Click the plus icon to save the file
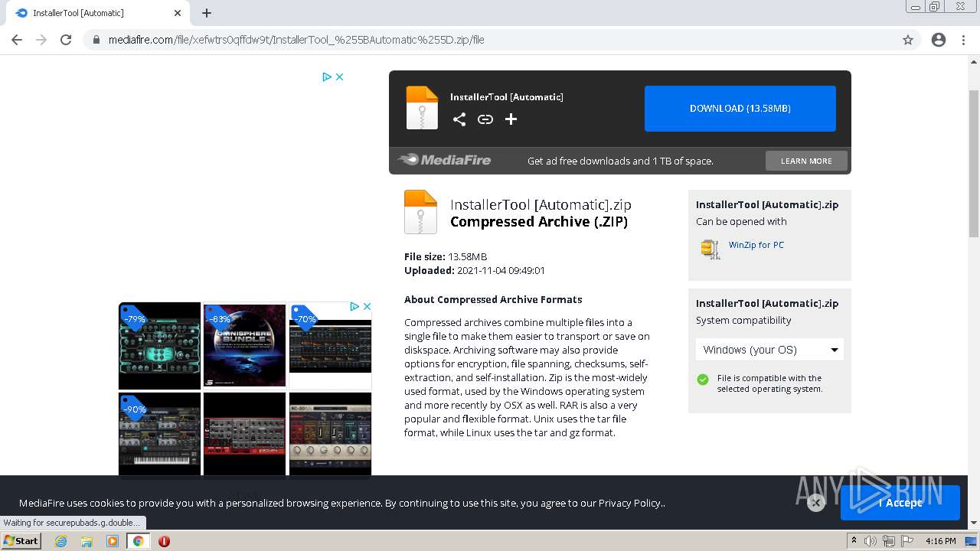This screenshot has width=980, height=551. point(511,119)
